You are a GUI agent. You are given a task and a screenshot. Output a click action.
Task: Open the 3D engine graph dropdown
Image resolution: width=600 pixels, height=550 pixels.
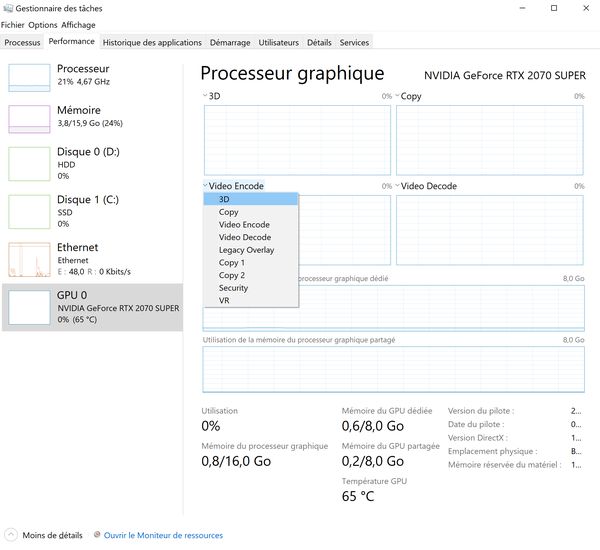click(212, 96)
